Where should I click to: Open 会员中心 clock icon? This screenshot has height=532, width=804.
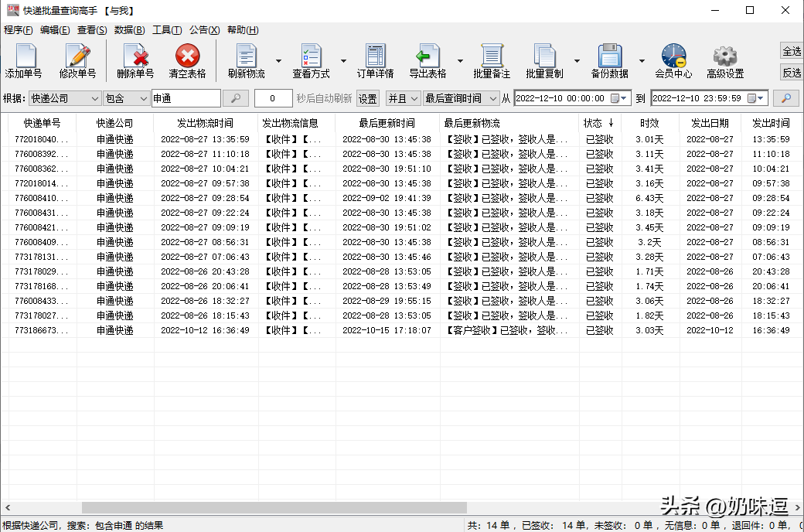tap(674, 56)
